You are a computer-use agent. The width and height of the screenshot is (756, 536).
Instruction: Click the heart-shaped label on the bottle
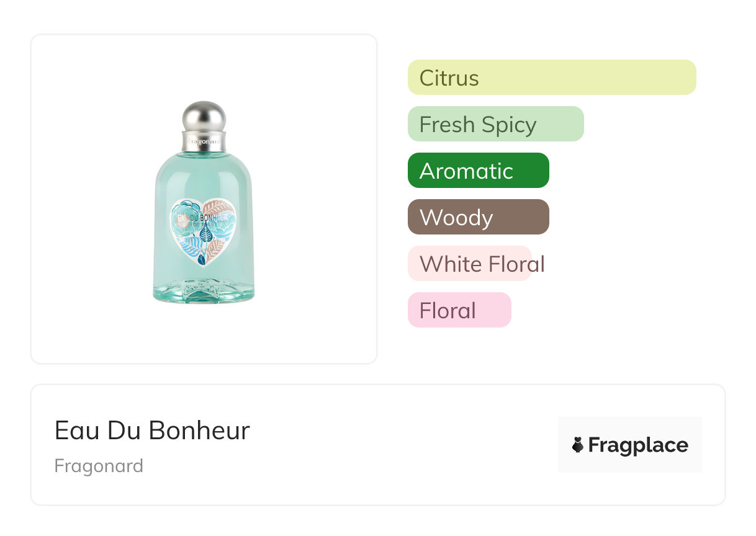point(204,230)
